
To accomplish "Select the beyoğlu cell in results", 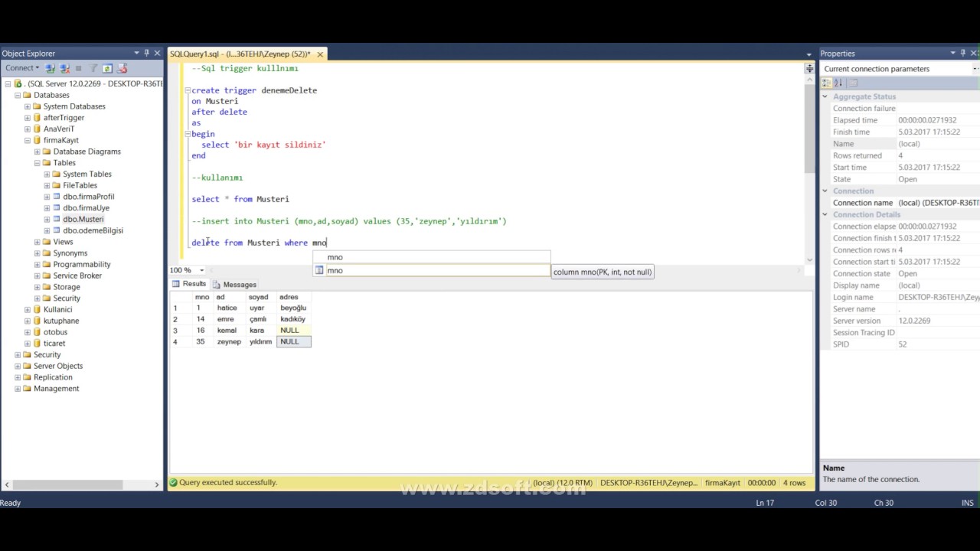I will tap(294, 308).
